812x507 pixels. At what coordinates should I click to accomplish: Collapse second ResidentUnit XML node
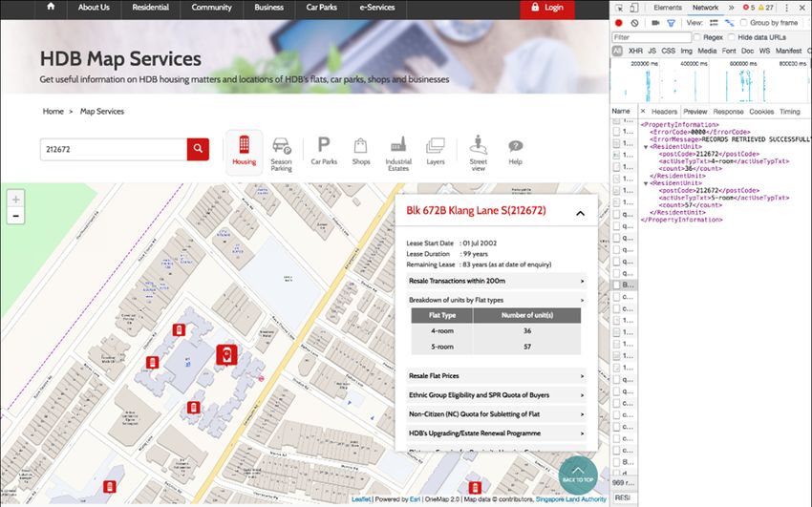[646, 183]
